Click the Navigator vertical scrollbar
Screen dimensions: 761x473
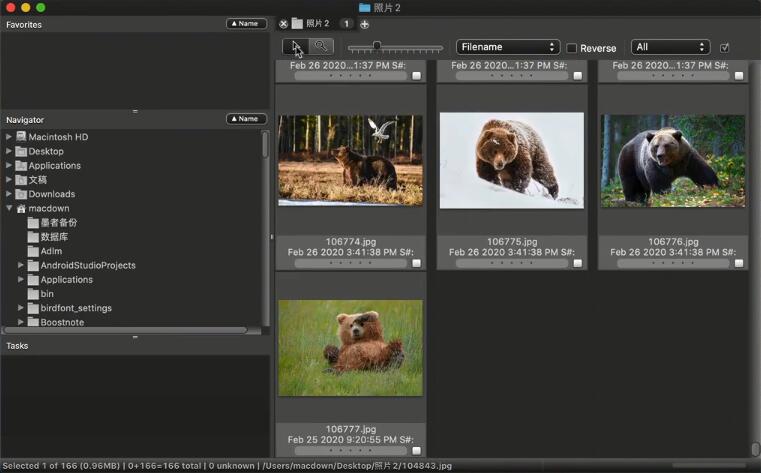(x=265, y=145)
